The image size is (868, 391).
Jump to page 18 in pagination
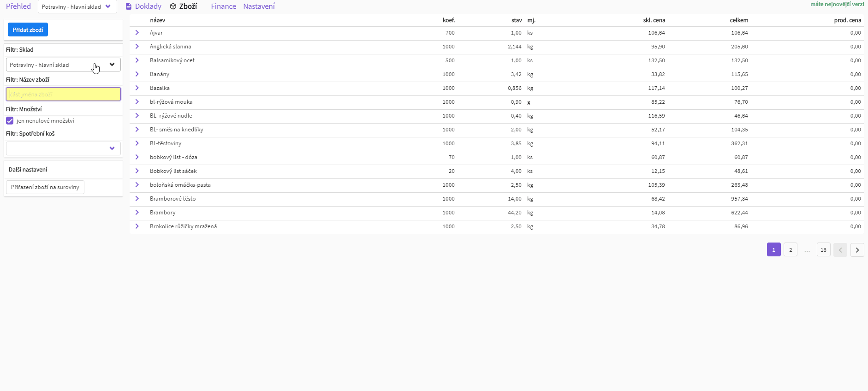tap(823, 250)
